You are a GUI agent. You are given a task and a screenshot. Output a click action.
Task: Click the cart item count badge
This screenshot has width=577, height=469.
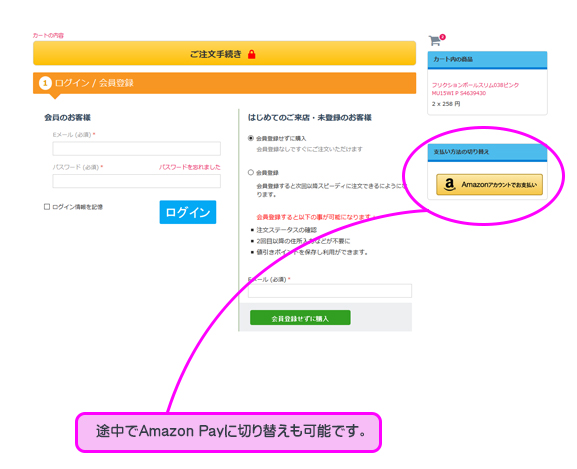click(442, 37)
